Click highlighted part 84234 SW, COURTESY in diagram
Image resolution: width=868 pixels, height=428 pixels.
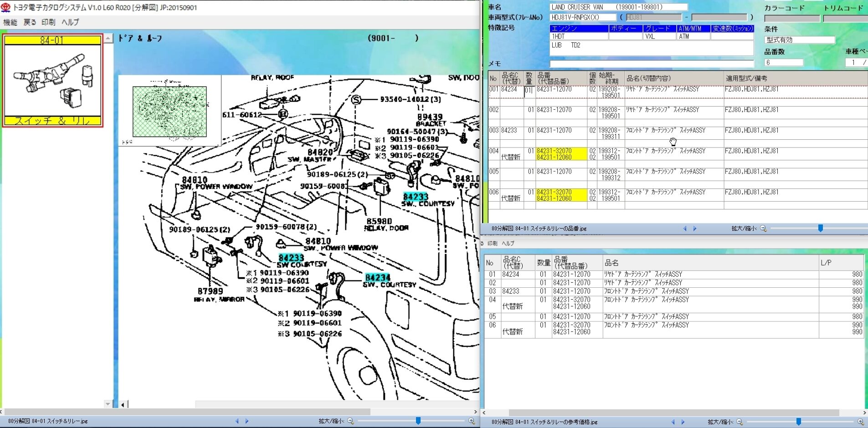(x=377, y=277)
